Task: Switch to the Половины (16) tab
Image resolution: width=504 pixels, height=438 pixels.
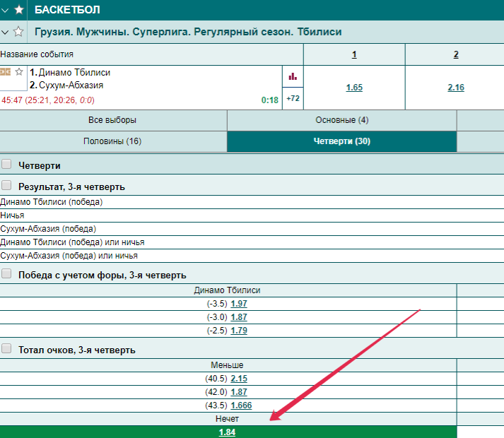Action: pos(112,141)
